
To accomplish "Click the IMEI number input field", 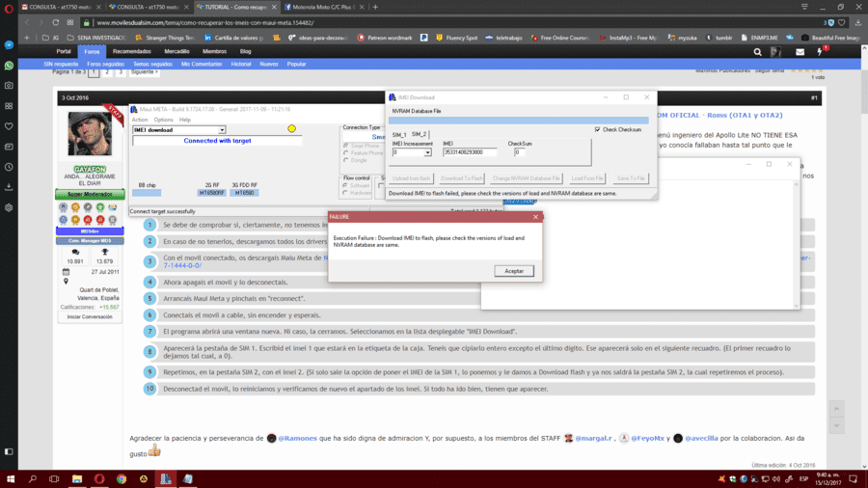I will coord(470,152).
